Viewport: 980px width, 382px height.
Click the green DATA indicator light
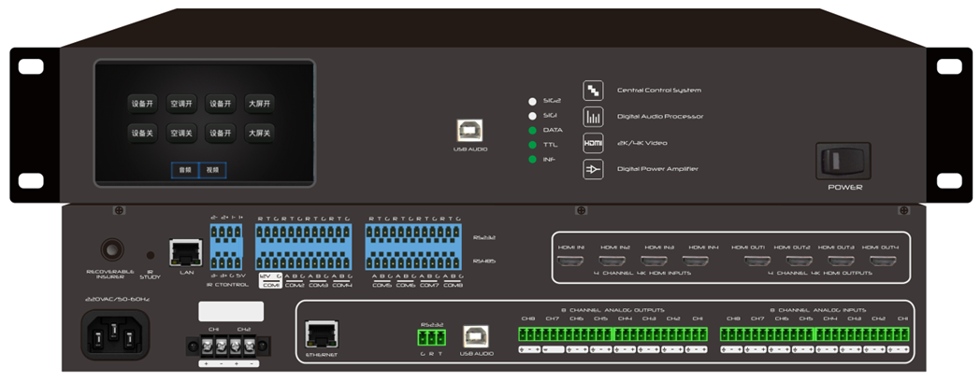[x=532, y=130]
